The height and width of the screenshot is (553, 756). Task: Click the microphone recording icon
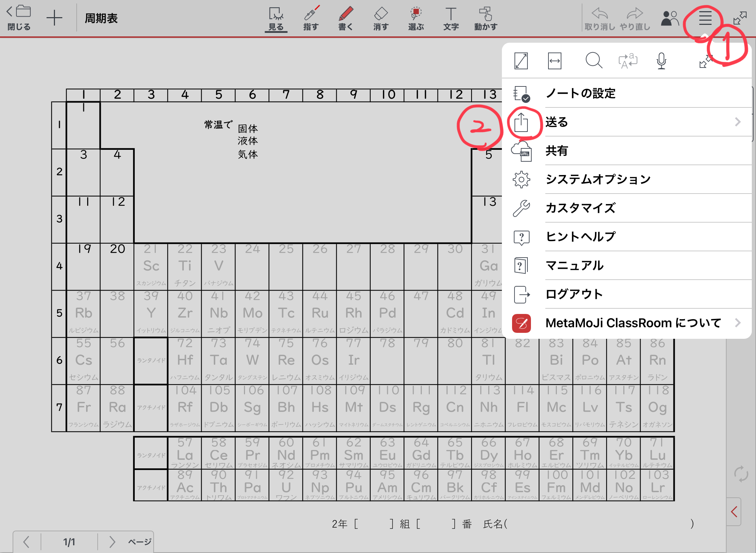661,61
